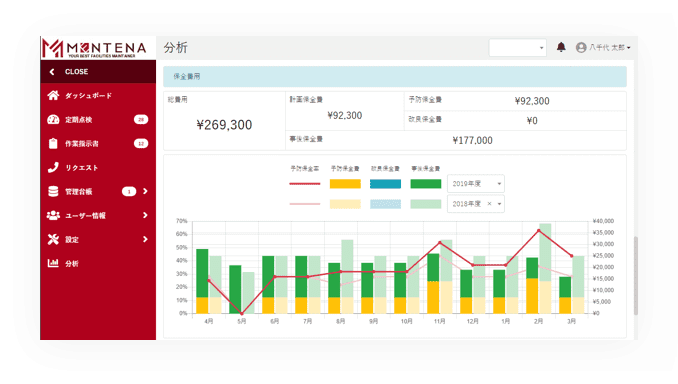Toggle the yellow 予防保全費 legend swatch
Image resolution: width=678 pixels, height=384 pixels.
(x=345, y=184)
